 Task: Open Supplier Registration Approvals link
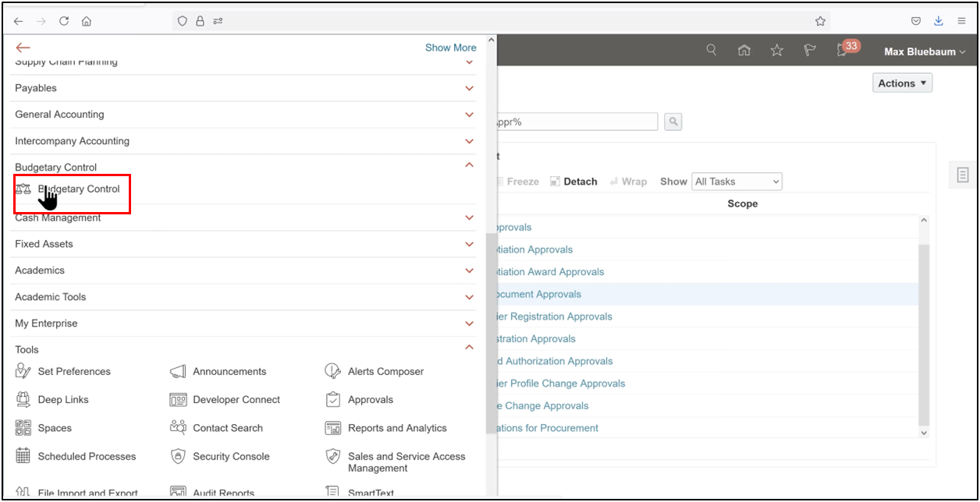[554, 316]
